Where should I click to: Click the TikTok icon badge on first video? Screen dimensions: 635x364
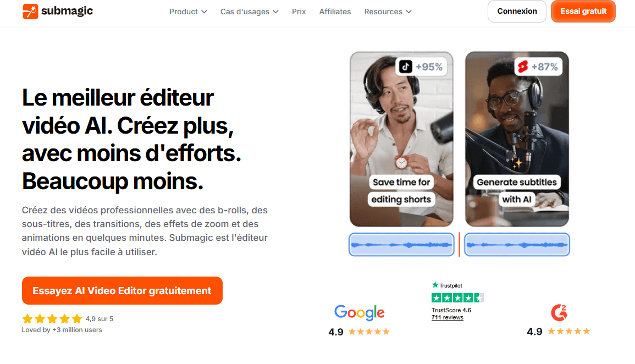[x=405, y=67]
